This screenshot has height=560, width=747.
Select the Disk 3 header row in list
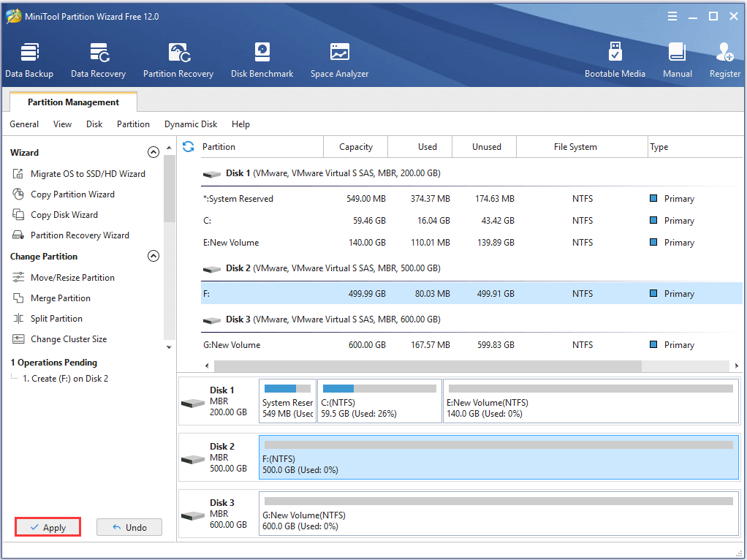(471, 319)
